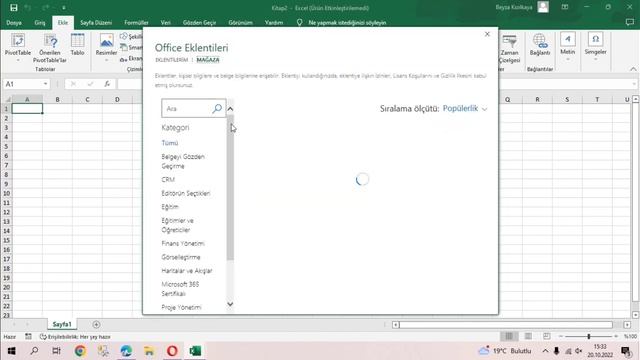Switch to the Giriş ribbon tab
Screen dimensions: 640x360
(40, 22)
